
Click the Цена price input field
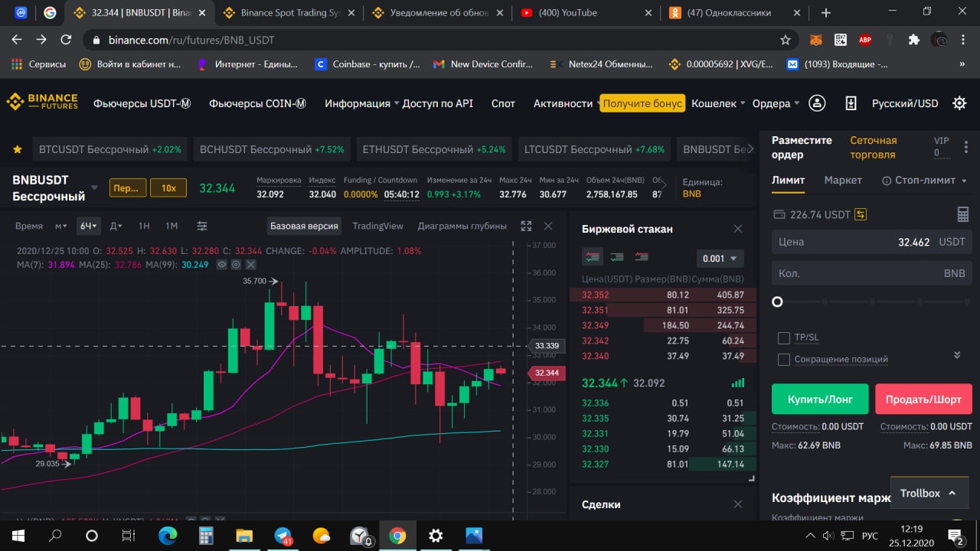871,242
